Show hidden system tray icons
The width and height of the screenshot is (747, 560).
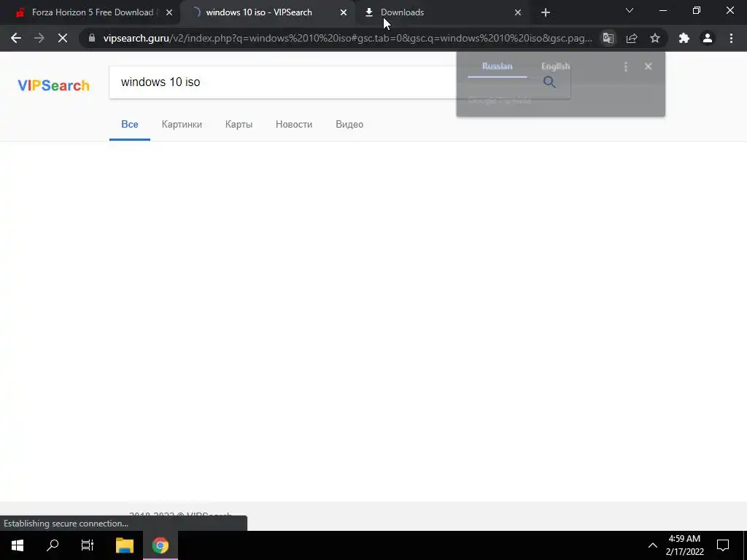coord(653,545)
